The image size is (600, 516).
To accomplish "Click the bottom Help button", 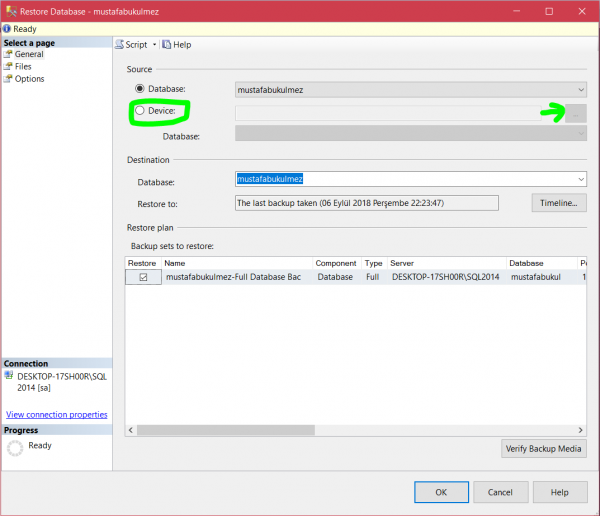I will (560, 492).
